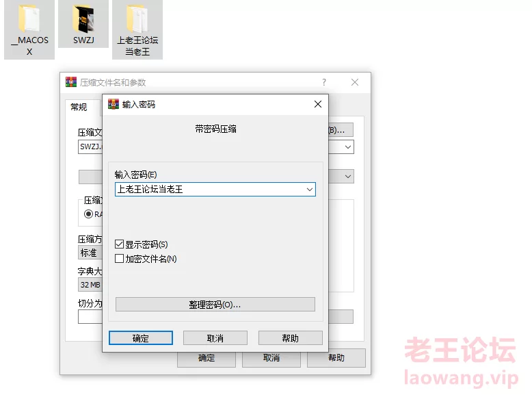Click WinRAR icon in 压缩文件名和参数 title bar

tap(71, 82)
